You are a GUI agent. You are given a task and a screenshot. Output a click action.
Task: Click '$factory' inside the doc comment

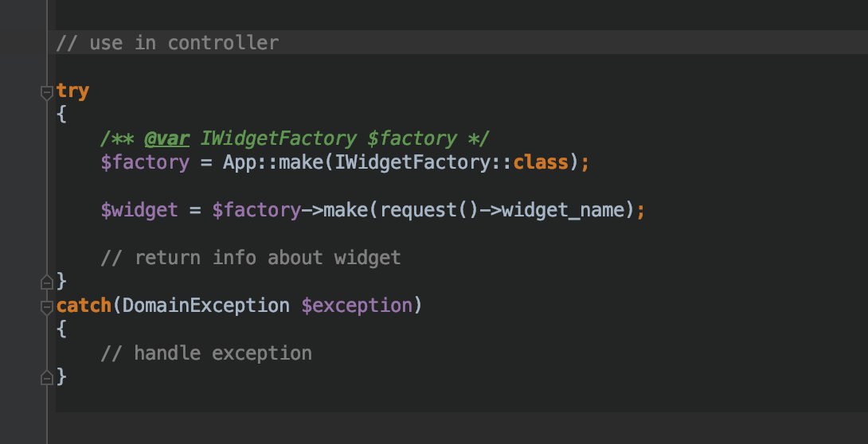(412, 138)
